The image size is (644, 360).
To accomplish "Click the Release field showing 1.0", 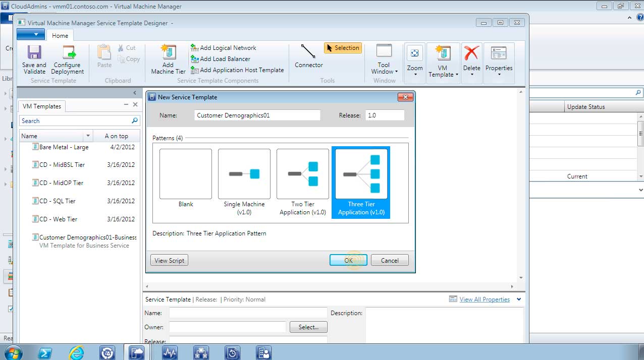I will (385, 115).
